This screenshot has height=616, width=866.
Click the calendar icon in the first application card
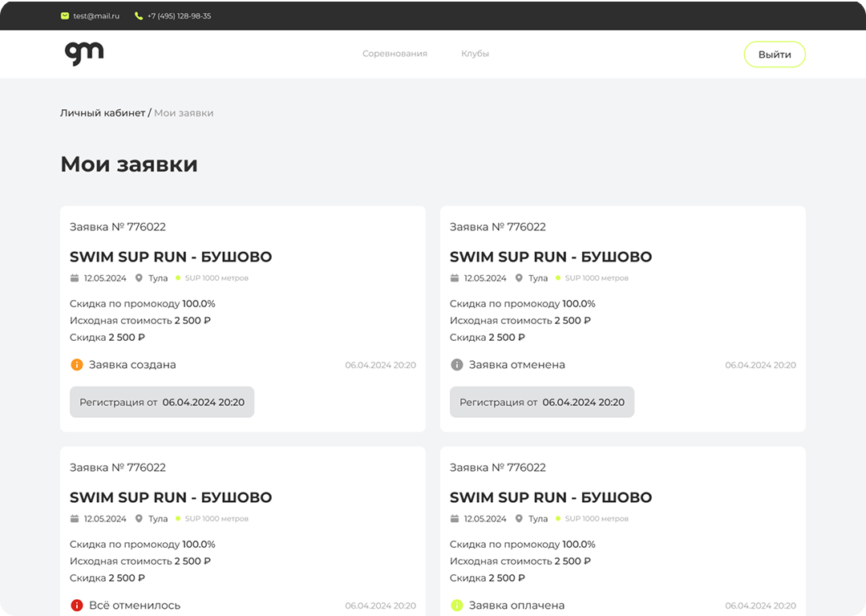click(75, 278)
